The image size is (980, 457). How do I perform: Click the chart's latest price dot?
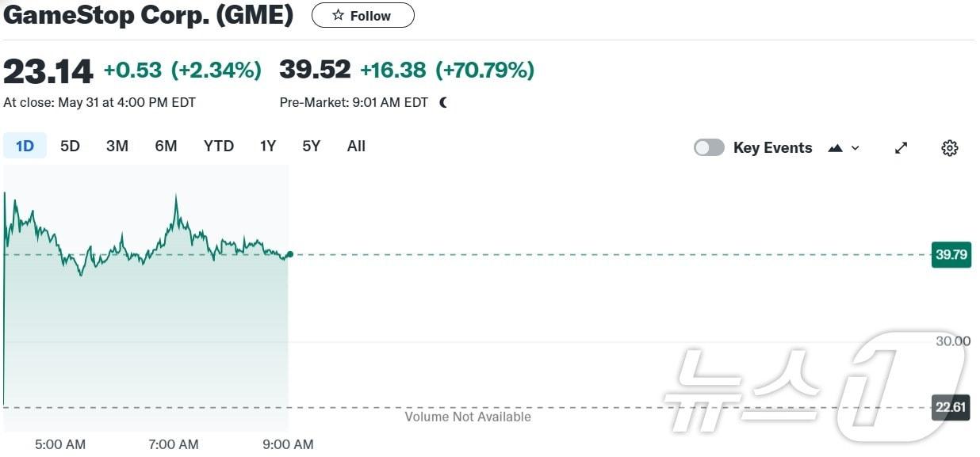tap(289, 254)
